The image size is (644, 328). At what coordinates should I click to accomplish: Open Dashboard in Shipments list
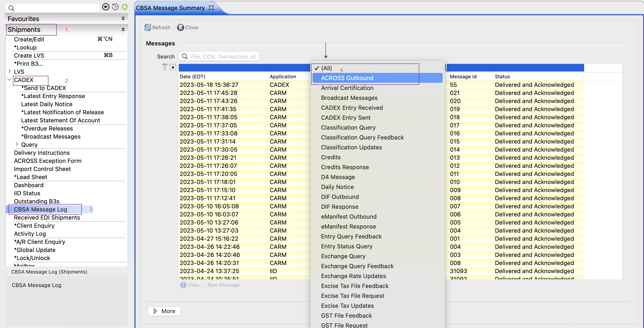(x=29, y=185)
